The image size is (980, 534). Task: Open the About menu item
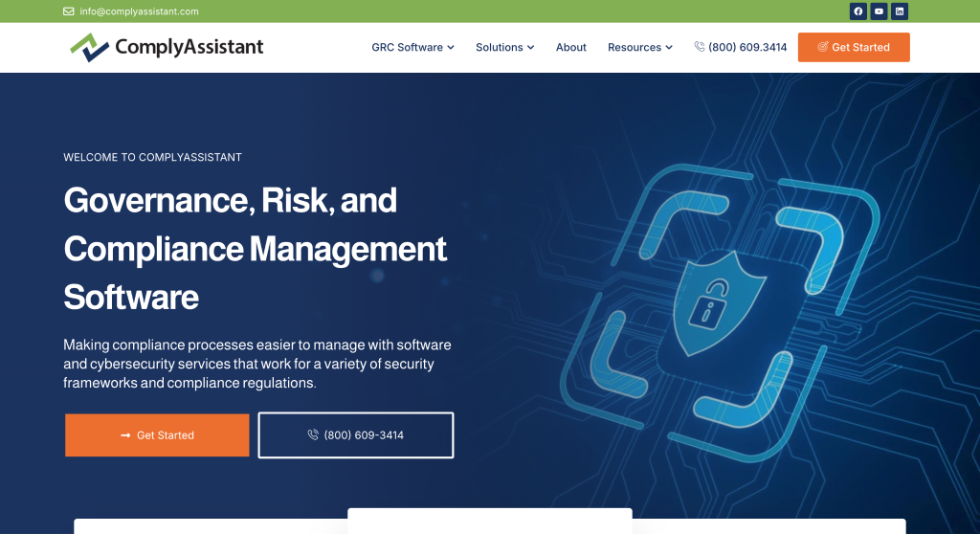coord(571,47)
